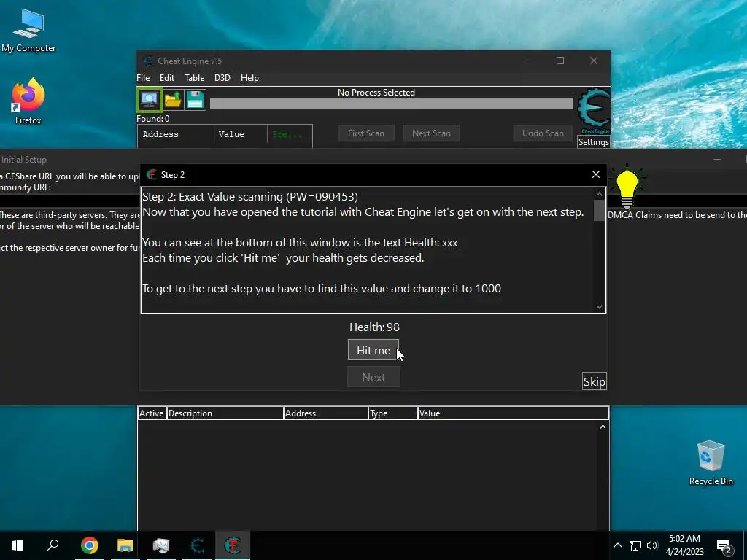Click the First Scan button

click(x=366, y=133)
